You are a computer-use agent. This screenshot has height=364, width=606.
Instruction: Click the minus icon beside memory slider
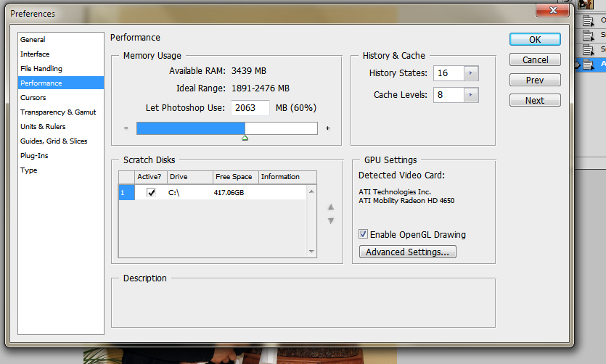coord(126,128)
